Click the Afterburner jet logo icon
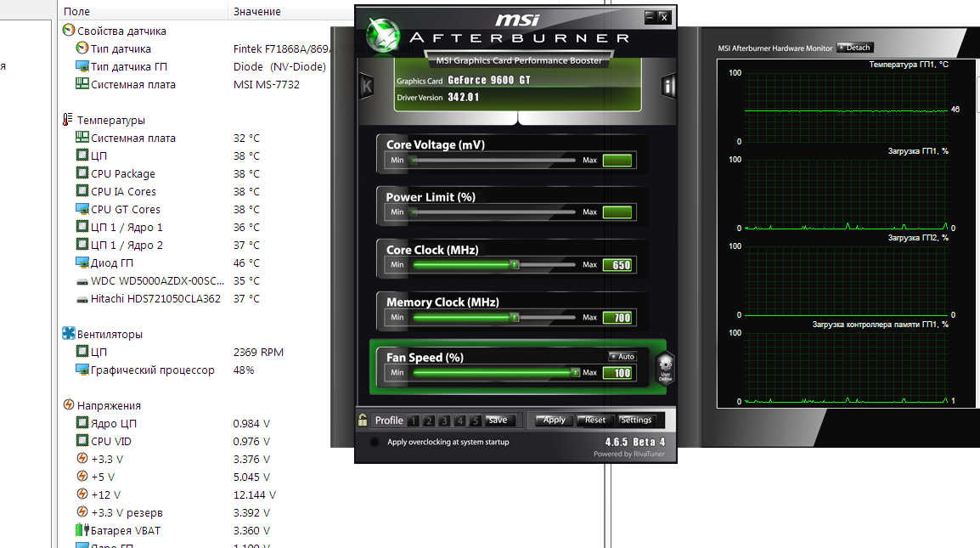The height and width of the screenshot is (548, 980). (382, 35)
